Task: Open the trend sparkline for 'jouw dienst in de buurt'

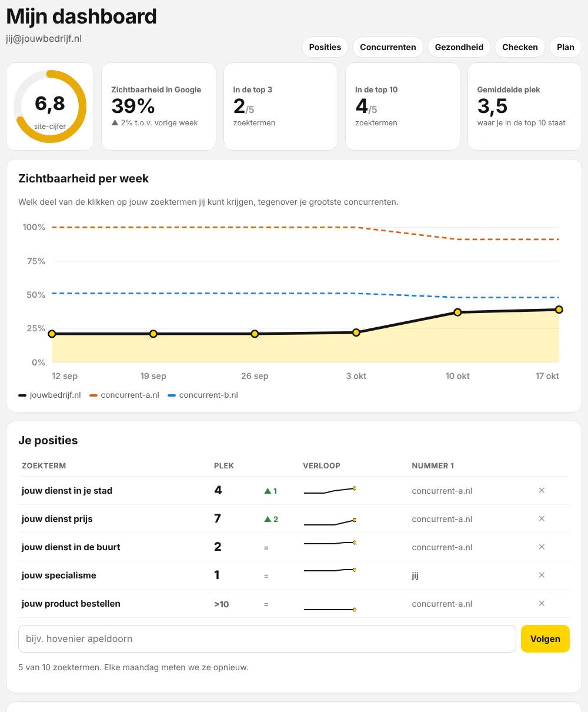Action: point(330,543)
